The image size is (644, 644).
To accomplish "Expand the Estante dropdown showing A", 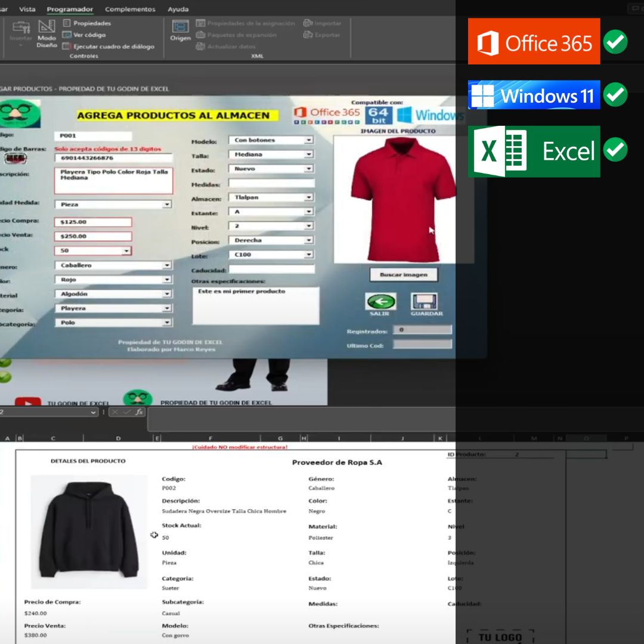I will tap(308, 212).
